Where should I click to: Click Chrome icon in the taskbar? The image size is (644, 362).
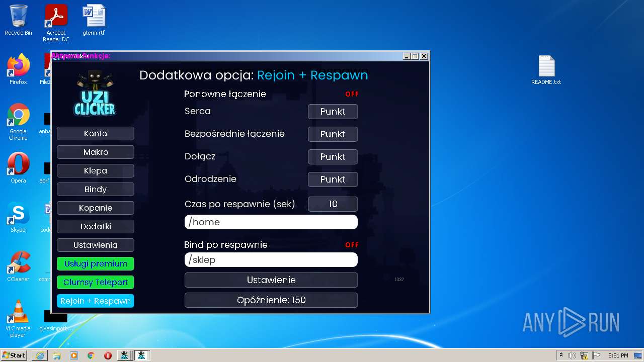coord(91,355)
